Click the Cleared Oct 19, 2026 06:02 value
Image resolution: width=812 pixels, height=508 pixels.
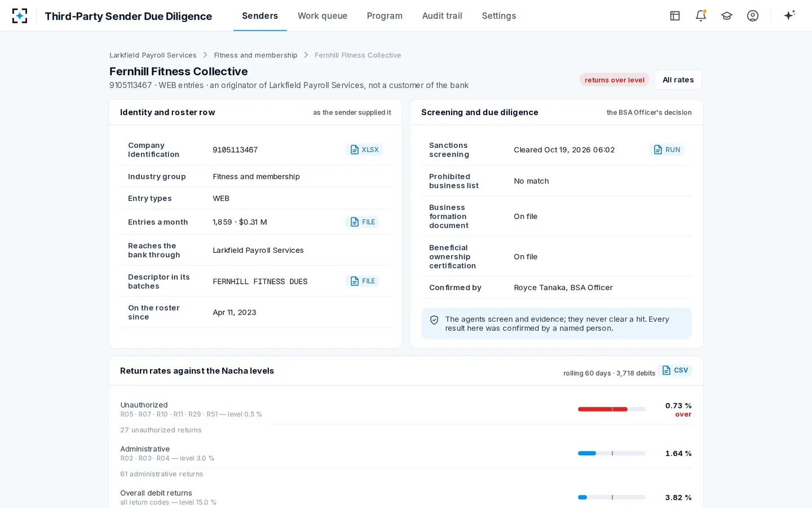564,150
